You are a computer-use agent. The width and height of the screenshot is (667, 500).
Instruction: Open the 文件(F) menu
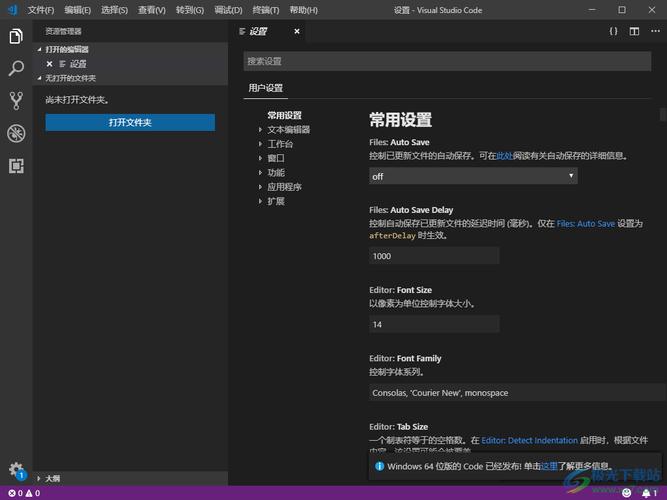(41, 10)
